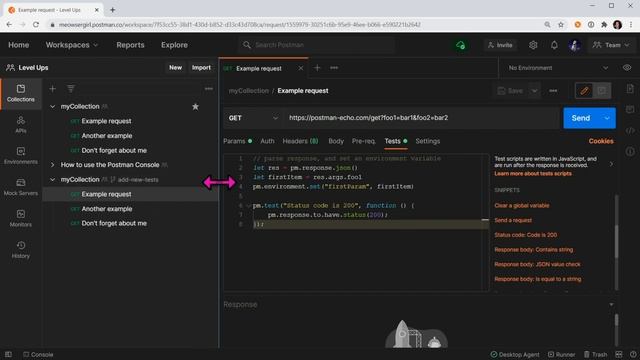Click the Send button

coord(581,118)
